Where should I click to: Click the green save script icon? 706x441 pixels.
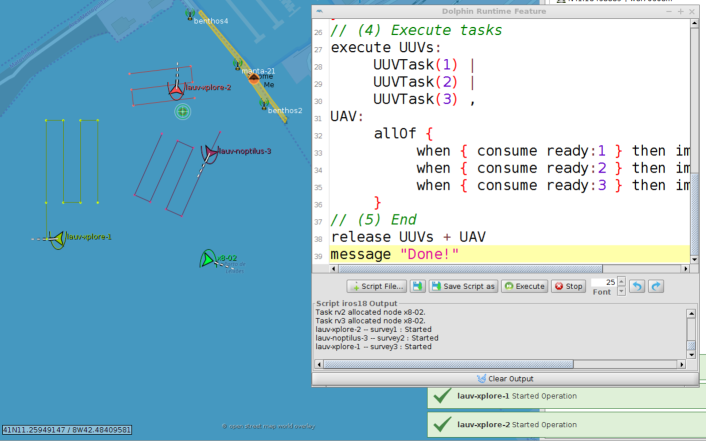[x=418, y=286]
